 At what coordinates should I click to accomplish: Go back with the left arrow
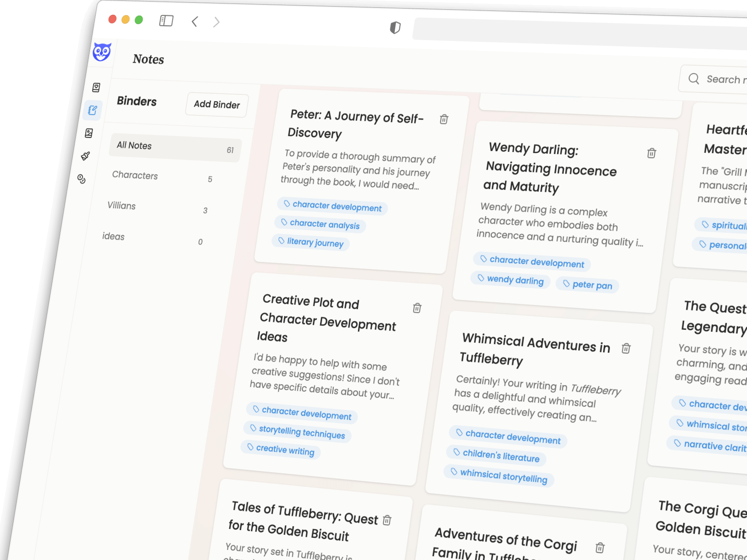(x=195, y=21)
